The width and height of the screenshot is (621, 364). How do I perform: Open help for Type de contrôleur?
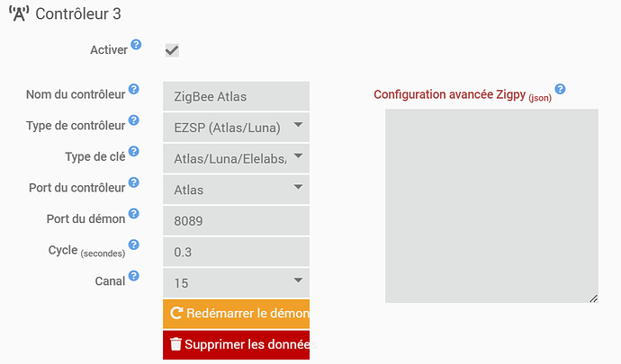[x=134, y=120]
